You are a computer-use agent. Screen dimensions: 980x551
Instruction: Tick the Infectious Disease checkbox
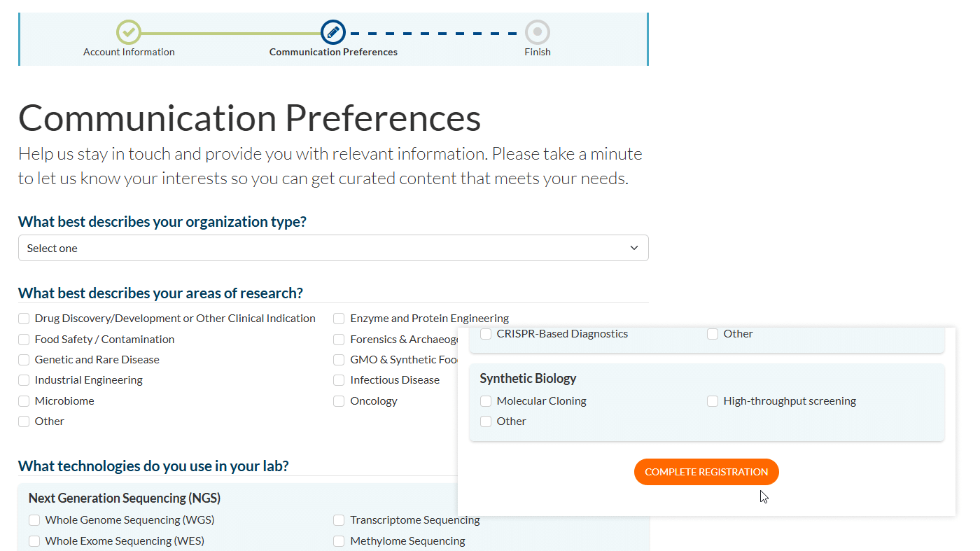point(339,380)
